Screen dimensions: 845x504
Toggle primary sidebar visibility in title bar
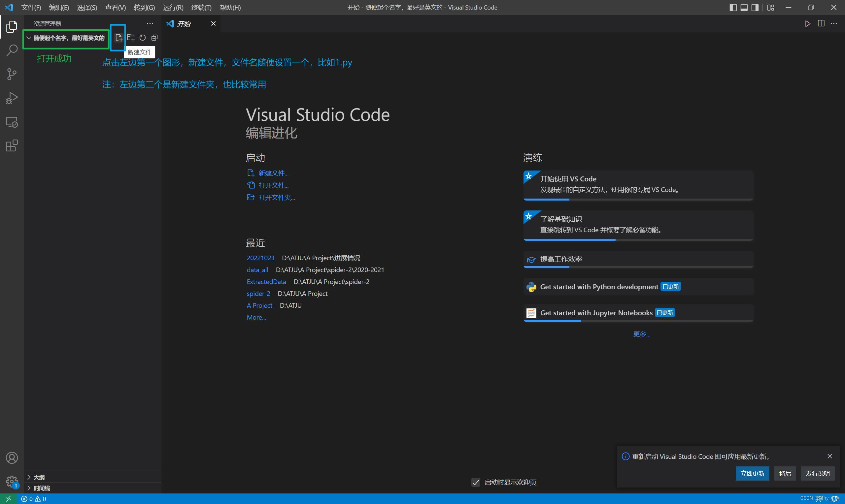tap(733, 8)
